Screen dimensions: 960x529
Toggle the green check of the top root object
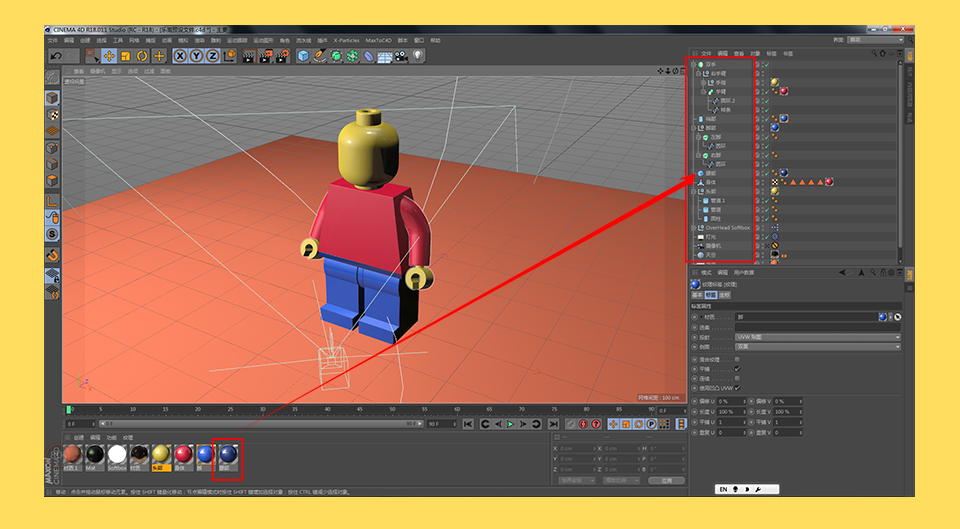tap(766, 64)
